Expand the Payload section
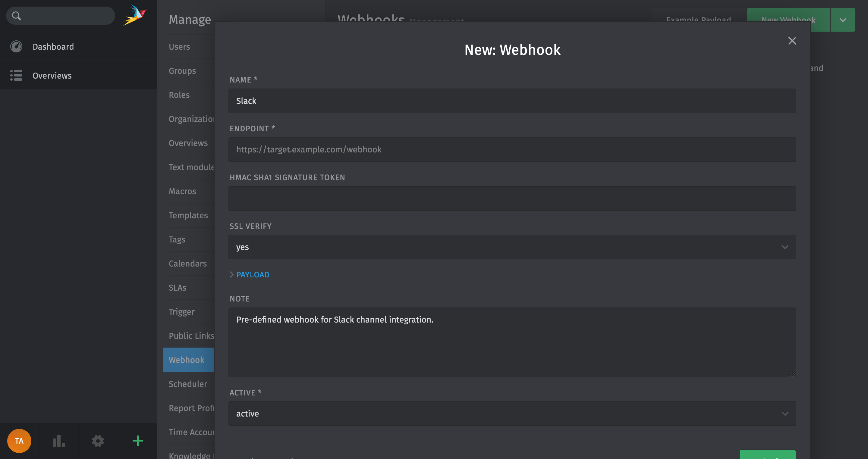The height and width of the screenshot is (459, 868). [252, 274]
